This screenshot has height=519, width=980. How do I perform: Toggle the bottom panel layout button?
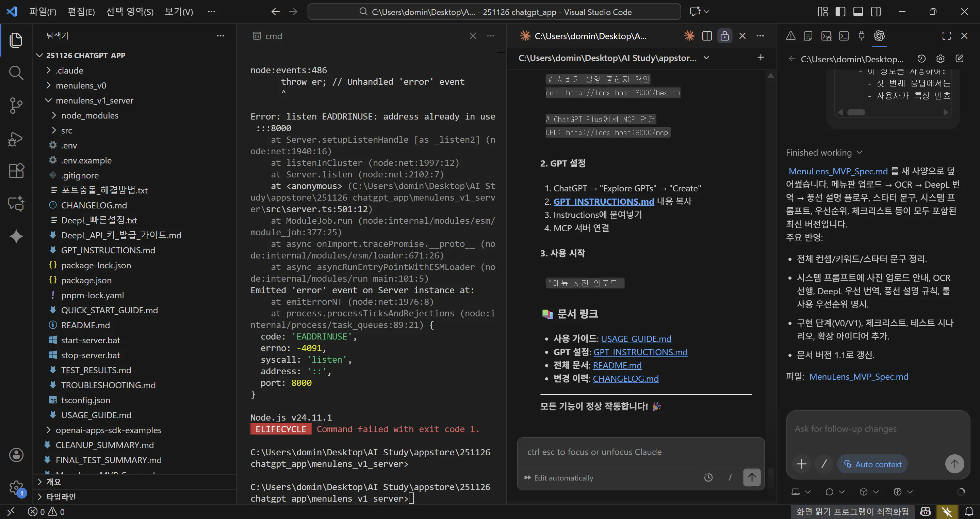pos(858,12)
